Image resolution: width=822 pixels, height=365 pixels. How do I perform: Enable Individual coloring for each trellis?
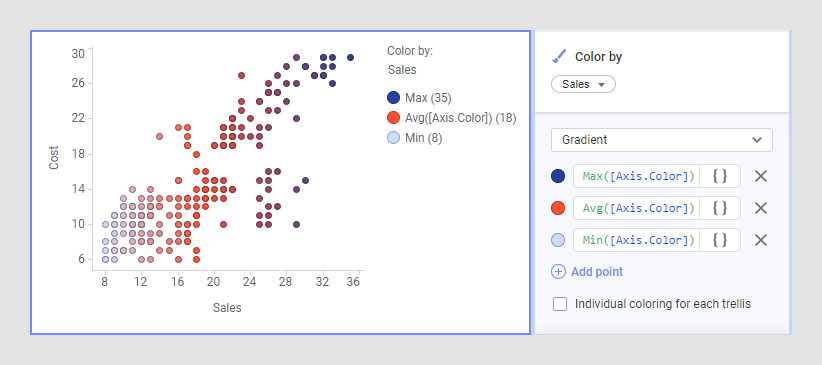coord(560,304)
